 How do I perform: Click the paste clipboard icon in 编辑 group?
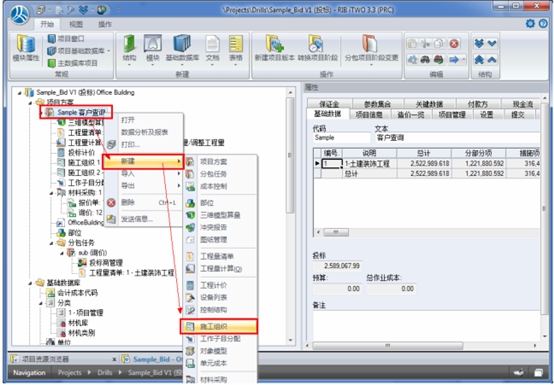pos(412,44)
